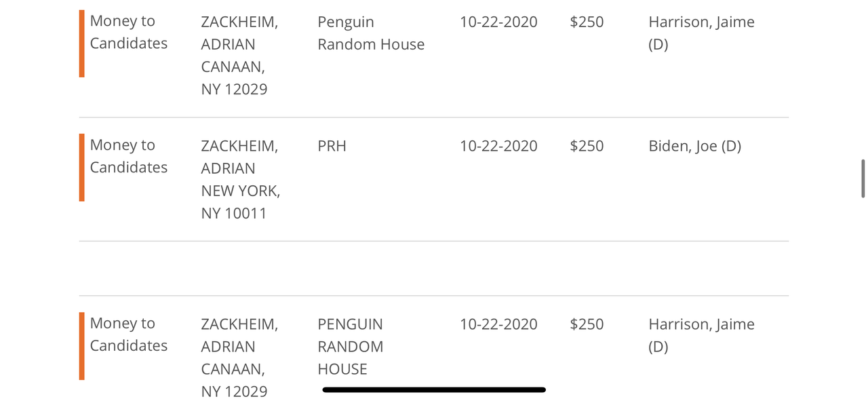Click the vertical scrollbar thumb on the right

click(x=863, y=178)
